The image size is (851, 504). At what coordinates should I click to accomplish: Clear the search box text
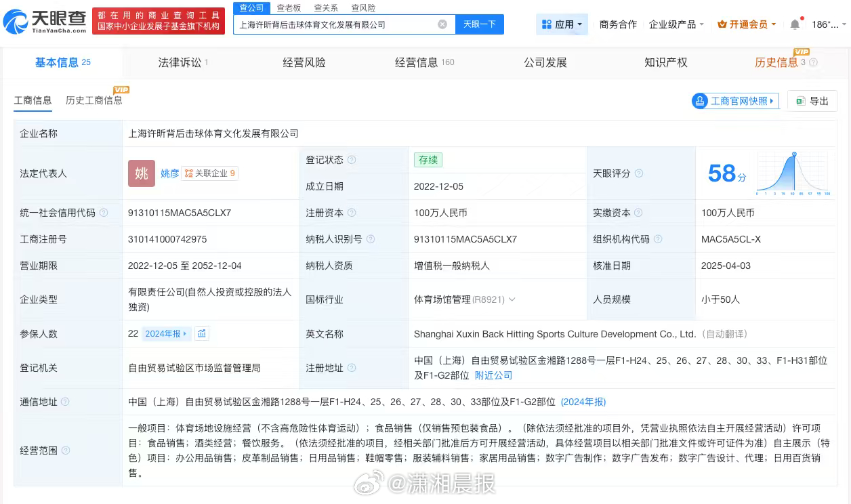(x=442, y=24)
